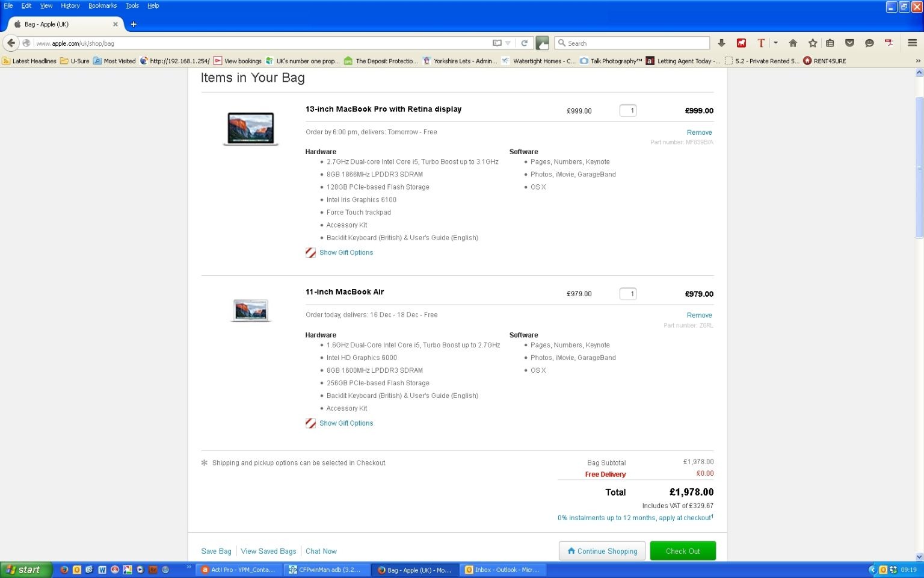Open the Talk Photography bookmark

click(x=611, y=61)
